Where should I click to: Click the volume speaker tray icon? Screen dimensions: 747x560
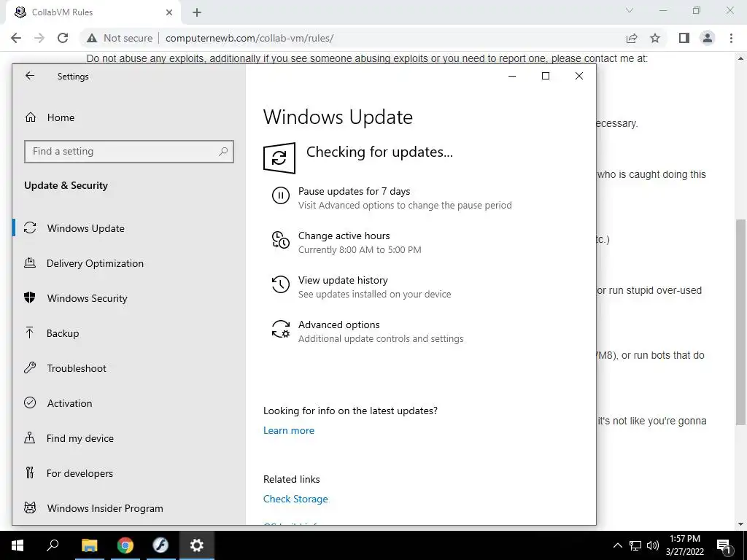click(653, 545)
